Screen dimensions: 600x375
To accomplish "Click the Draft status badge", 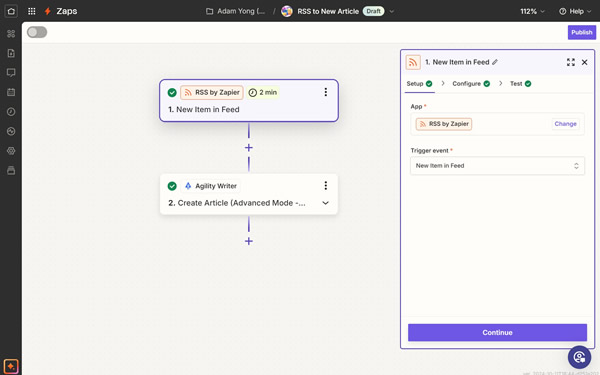I will click(373, 11).
